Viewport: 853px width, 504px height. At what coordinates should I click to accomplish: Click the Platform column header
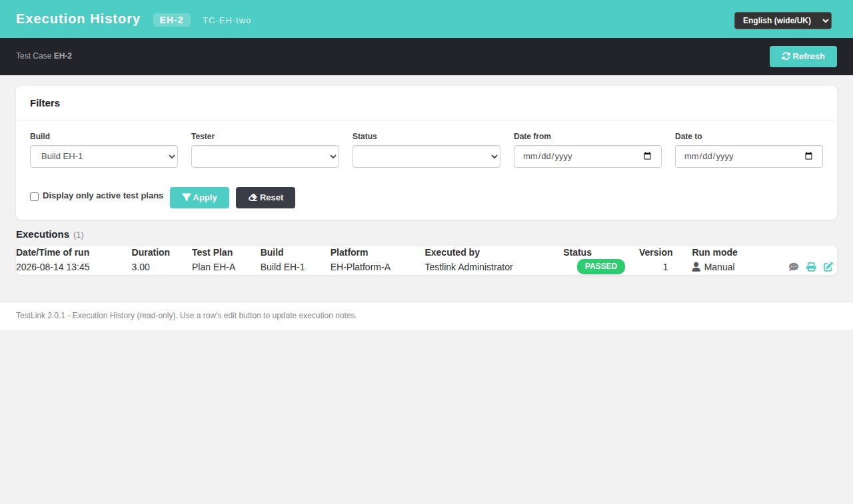tap(349, 252)
